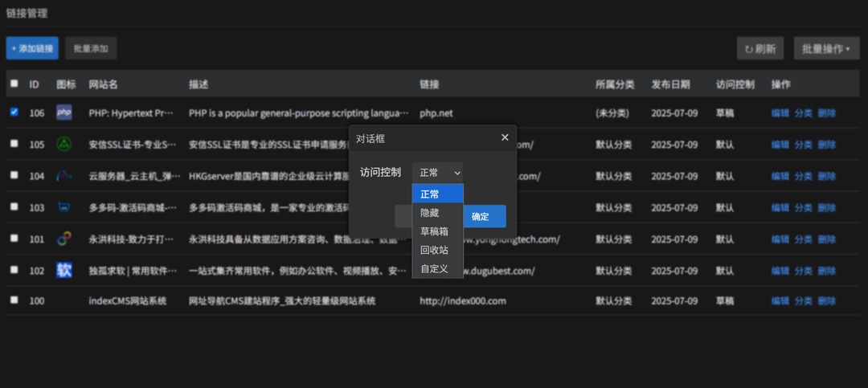Uncheck the checkbox for row 106
868x388 pixels.
click(x=14, y=112)
